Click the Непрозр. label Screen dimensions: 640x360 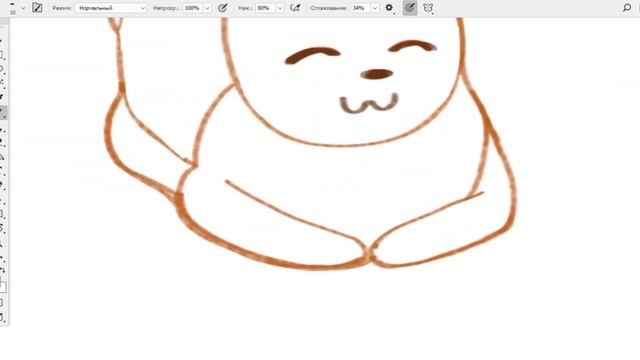click(x=166, y=8)
